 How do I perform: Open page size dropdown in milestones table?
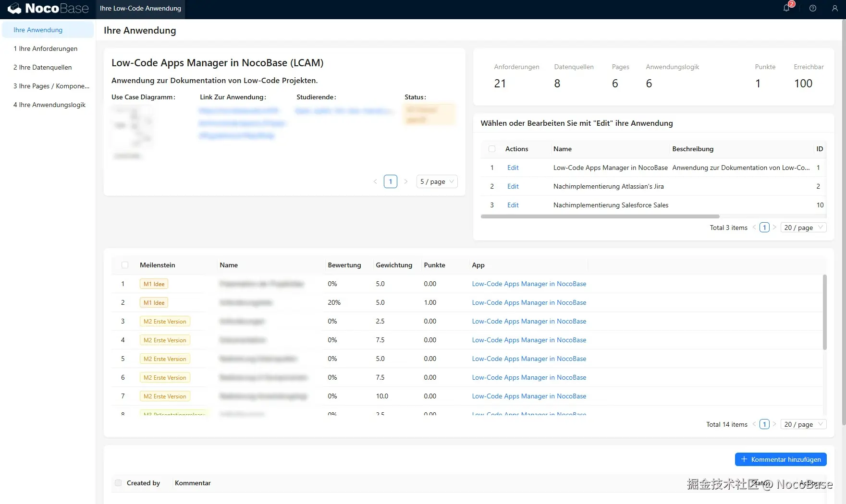pyautogui.click(x=803, y=424)
